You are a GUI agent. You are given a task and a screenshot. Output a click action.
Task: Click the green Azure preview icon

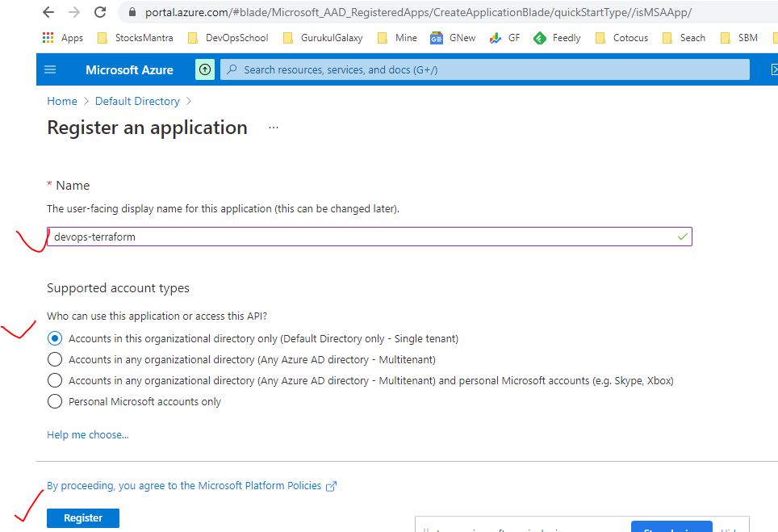coord(205,70)
